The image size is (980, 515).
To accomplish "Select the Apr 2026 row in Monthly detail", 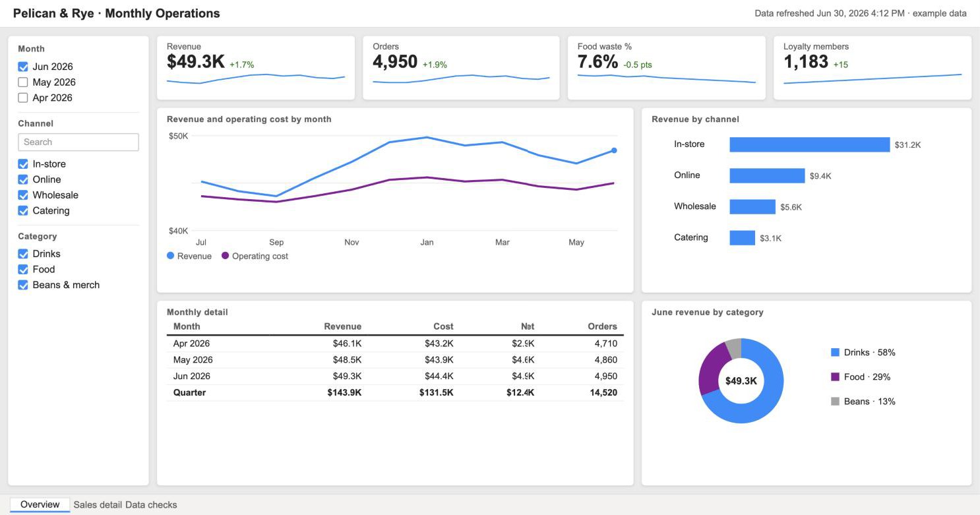I will click(x=395, y=344).
